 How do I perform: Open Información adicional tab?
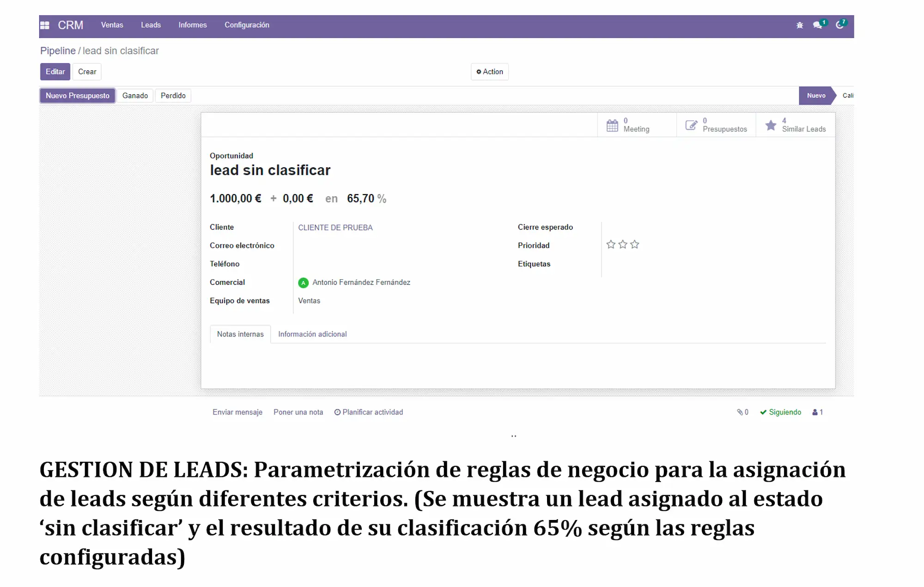pyautogui.click(x=312, y=334)
